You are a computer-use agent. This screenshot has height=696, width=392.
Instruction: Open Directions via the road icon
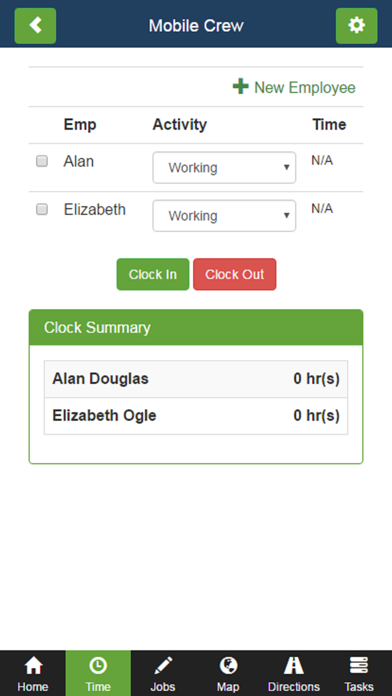tap(293, 666)
